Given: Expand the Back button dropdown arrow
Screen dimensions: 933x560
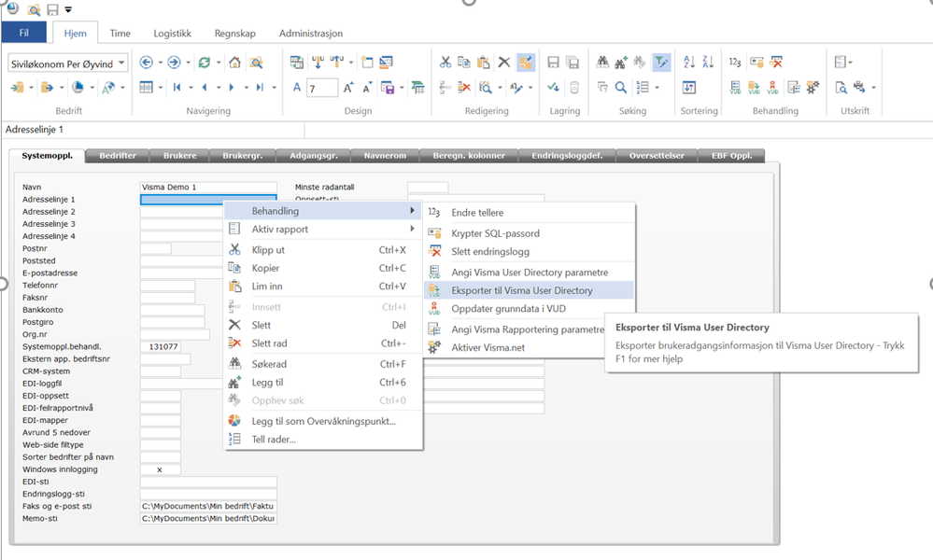Looking at the screenshot, I should (160, 63).
